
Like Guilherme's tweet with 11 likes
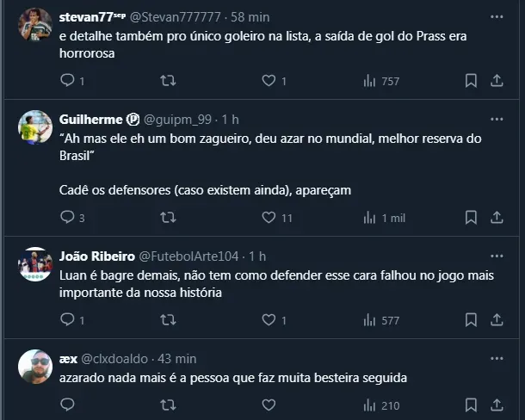click(269, 218)
